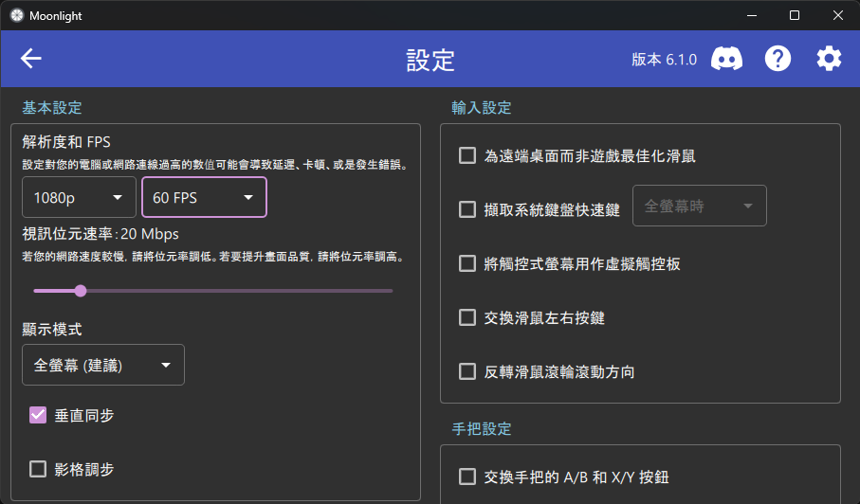Viewport: 860px width, 504px height.
Task: Click the Moonlight app icon in the title bar
Action: (17, 15)
